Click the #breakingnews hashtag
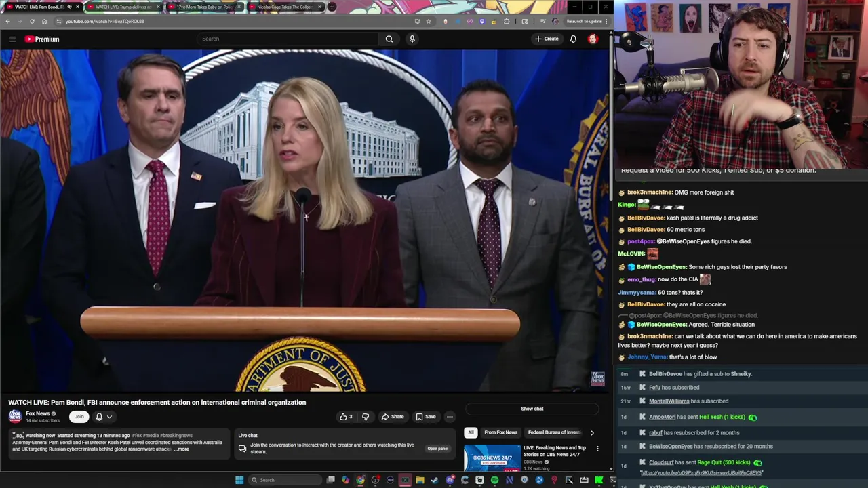The height and width of the screenshot is (488, 868). (x=176, y=435)
